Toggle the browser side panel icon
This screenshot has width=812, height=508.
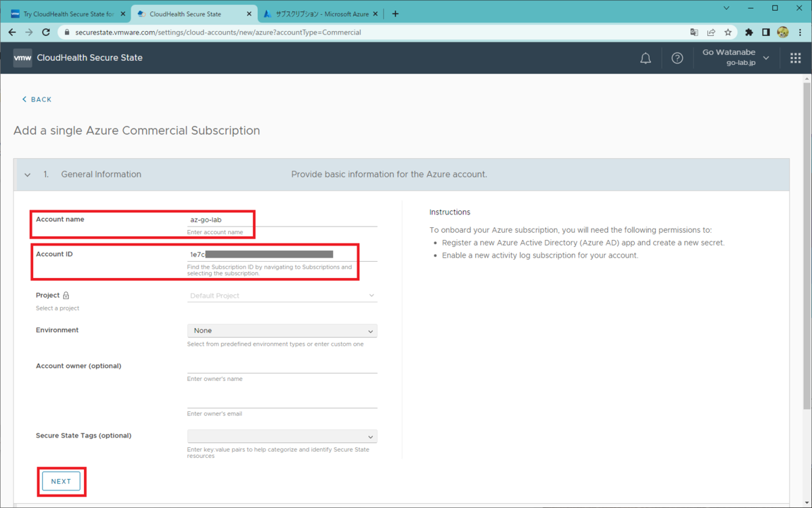[766, 32]
